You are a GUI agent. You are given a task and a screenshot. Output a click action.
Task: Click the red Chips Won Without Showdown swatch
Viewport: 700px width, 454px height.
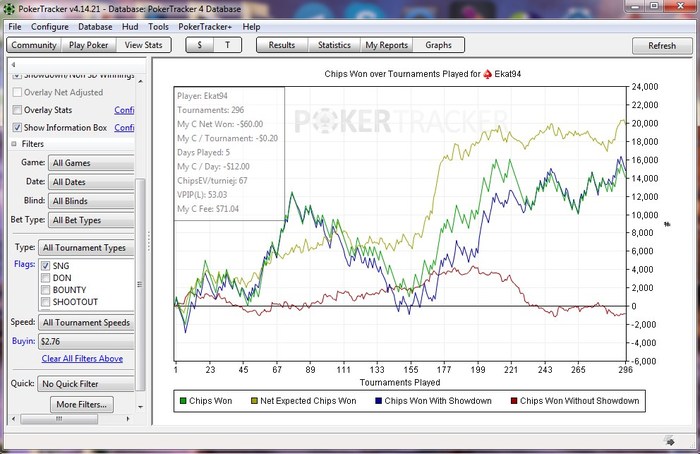[514, 401]
